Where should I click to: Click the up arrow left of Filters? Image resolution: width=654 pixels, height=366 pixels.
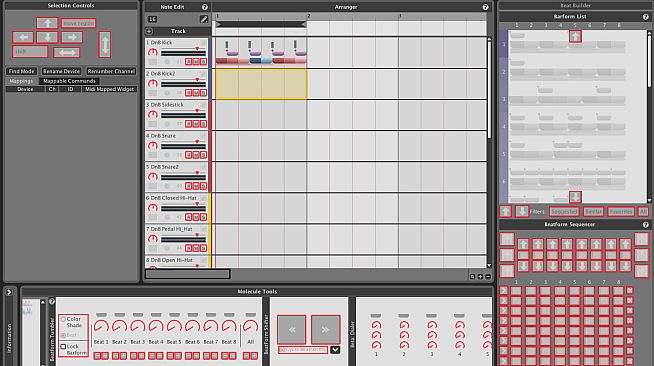click(505, 211)
